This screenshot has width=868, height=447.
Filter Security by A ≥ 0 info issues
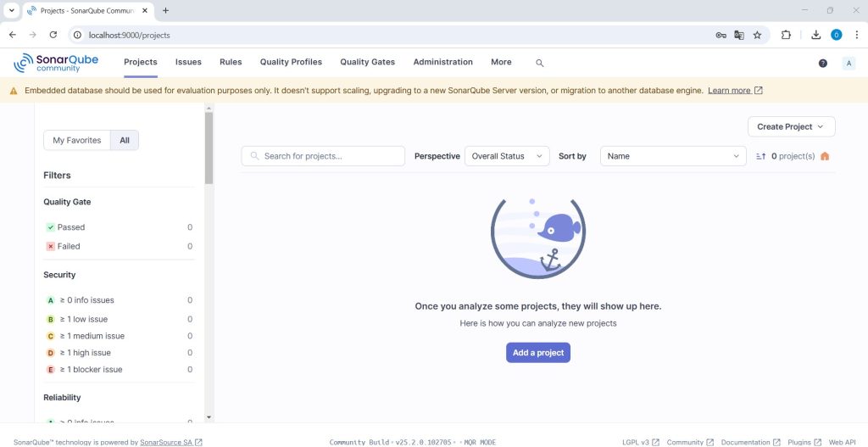coord(119,300)
